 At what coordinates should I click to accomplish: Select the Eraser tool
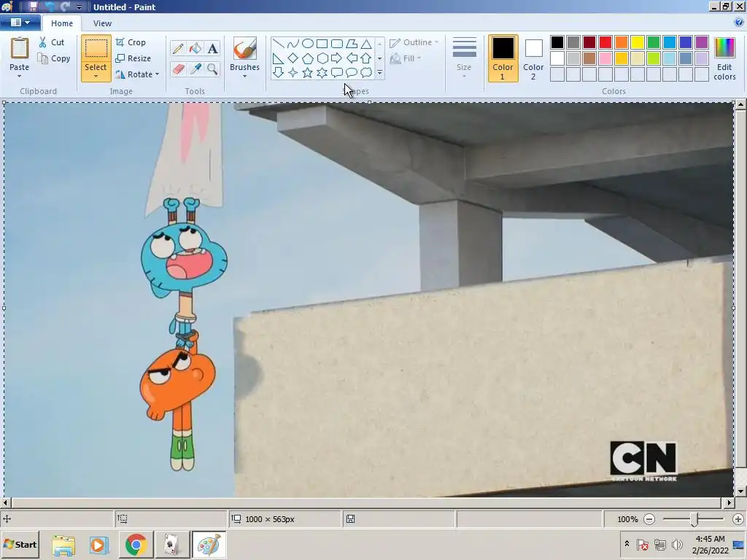(178, 69)
